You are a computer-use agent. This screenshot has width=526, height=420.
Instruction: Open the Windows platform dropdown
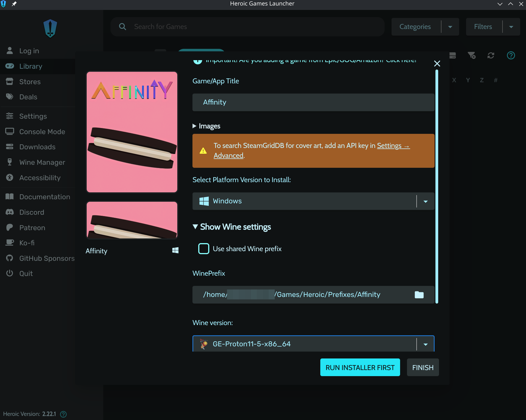point(313,201)
